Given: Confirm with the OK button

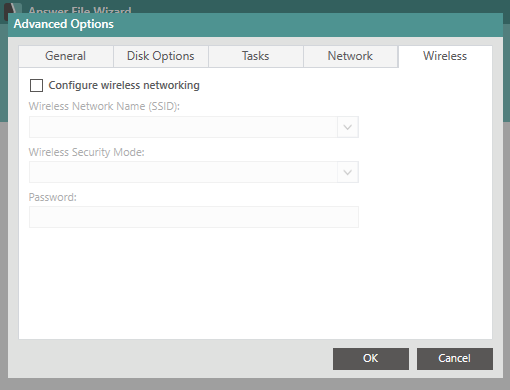Looking at the screenshot, I should (371, 359).
